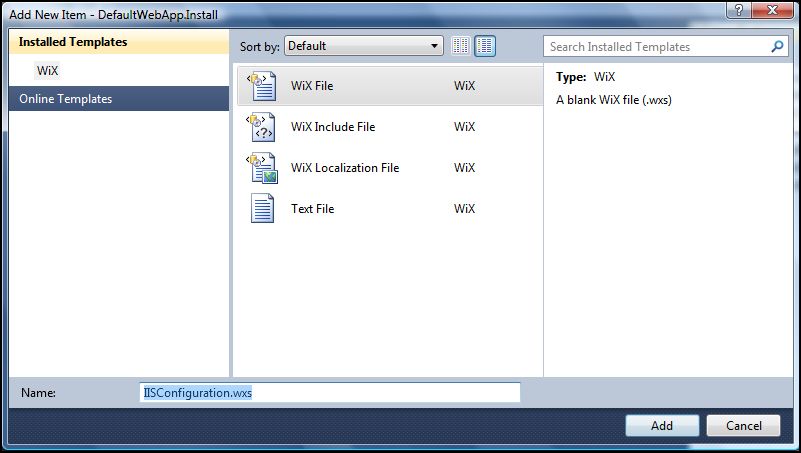Click the Cancel button
Image resolution: width=801 pixels, height=453 pixels.
coord(743,425)
